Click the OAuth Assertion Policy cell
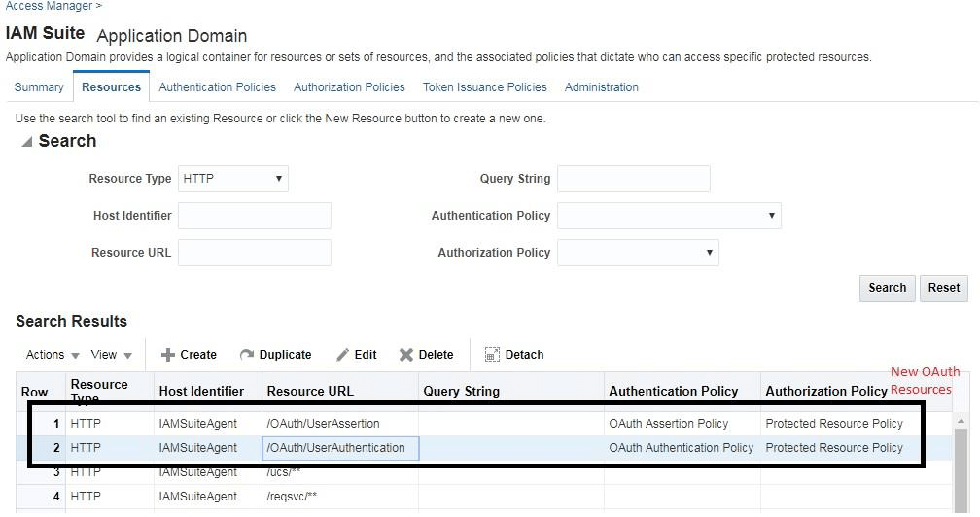Image resolution: width=980 pixels, height=517 pixels. tap(682, 424)
